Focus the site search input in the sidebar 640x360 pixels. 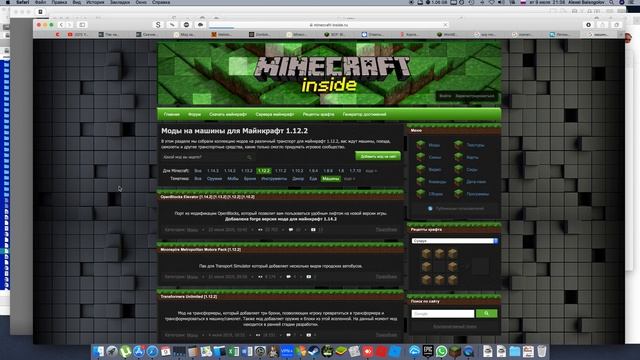(443, 313)
